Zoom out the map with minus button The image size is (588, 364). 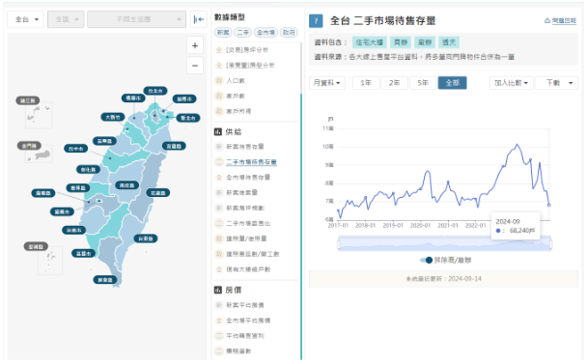tap(195, 66)
